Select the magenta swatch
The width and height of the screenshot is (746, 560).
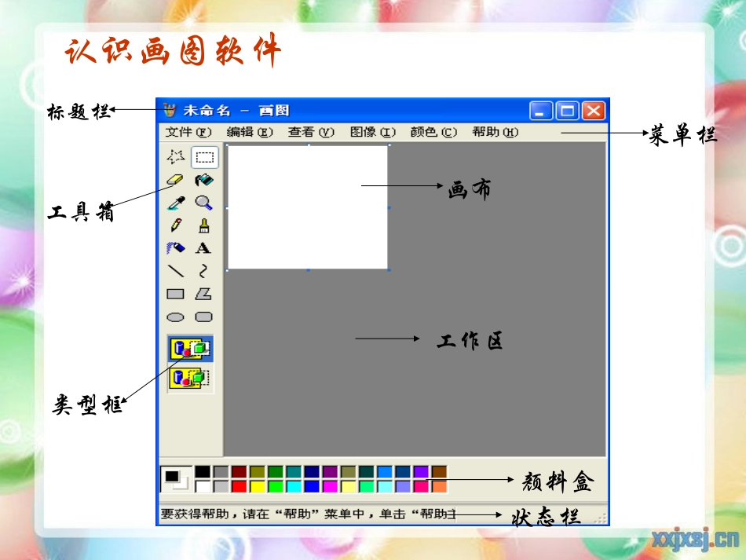(x=330, y=486)
